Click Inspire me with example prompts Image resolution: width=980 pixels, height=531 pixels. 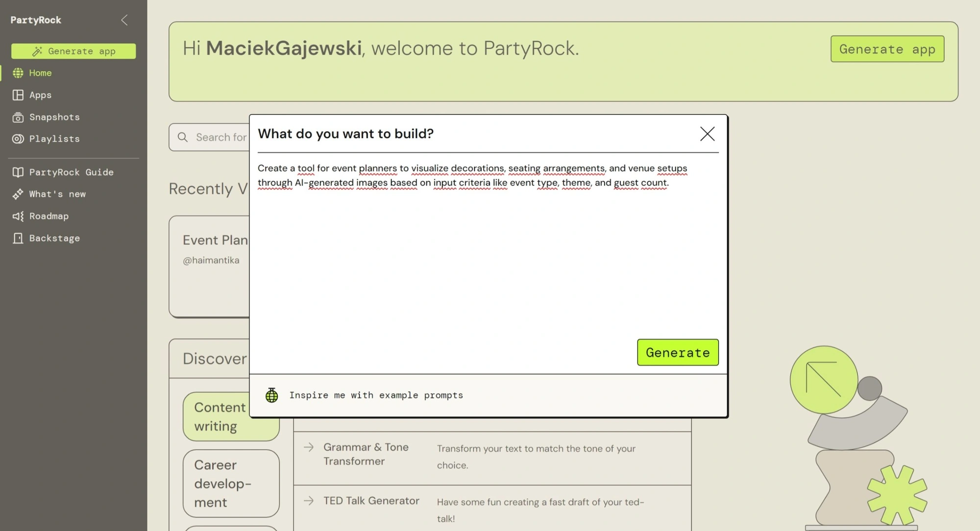[376, 395]
